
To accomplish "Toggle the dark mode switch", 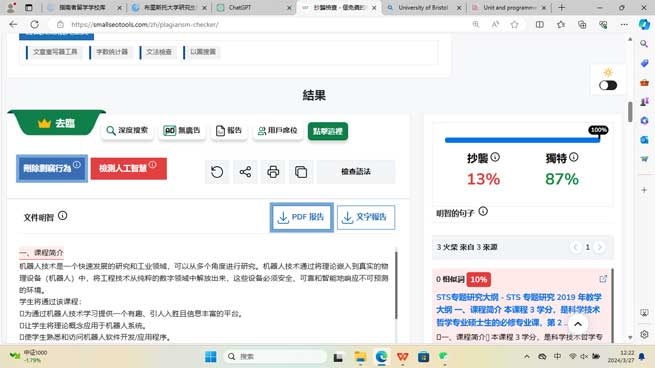I will coord(608,85).
